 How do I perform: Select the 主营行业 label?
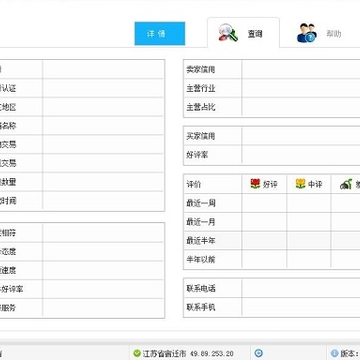coord(201,88)
